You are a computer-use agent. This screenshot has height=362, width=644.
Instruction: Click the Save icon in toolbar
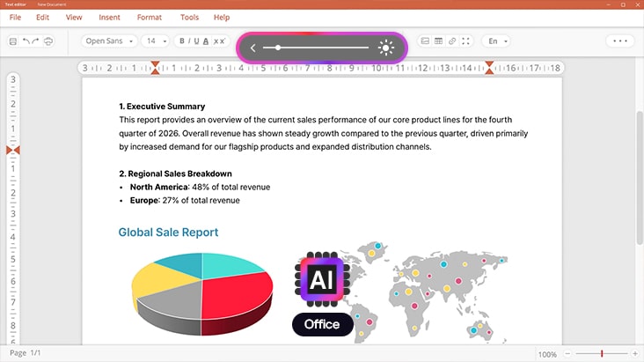[x=13, y=41]
